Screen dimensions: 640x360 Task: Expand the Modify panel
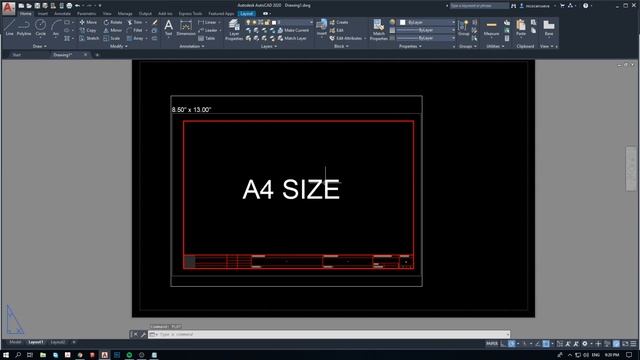pyautogui.click(x=119, y=47)
